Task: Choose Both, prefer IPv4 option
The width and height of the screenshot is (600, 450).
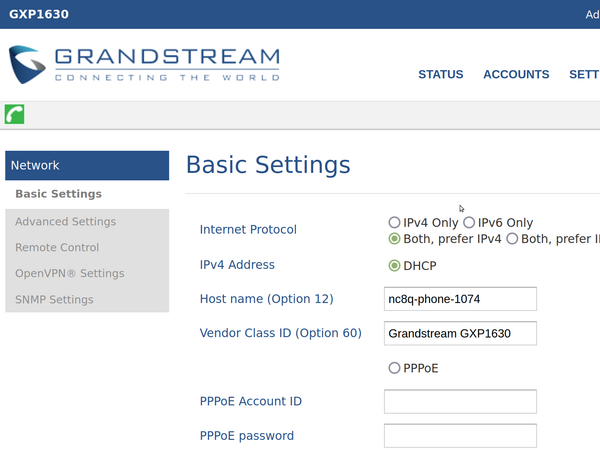Action: (394, 239)
